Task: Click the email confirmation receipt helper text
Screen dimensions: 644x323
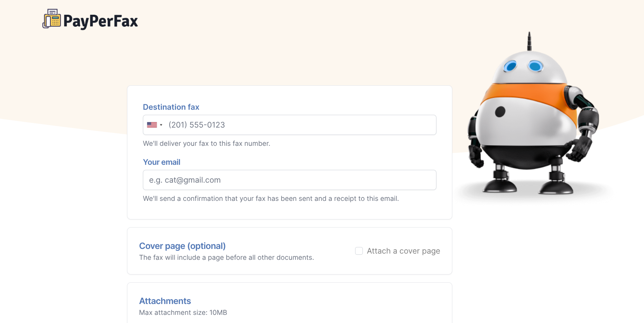Action: tap(271, 199)
